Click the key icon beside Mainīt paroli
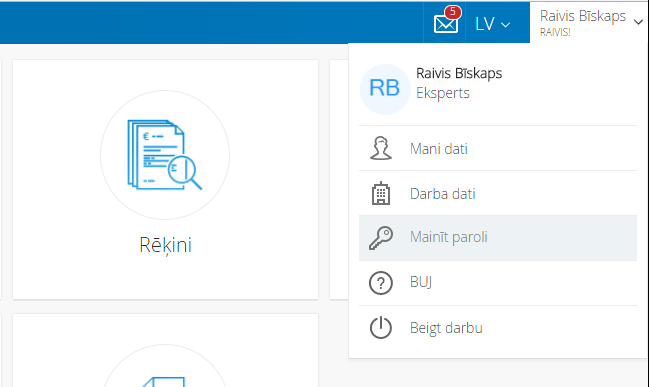 [x=381, y=238]
